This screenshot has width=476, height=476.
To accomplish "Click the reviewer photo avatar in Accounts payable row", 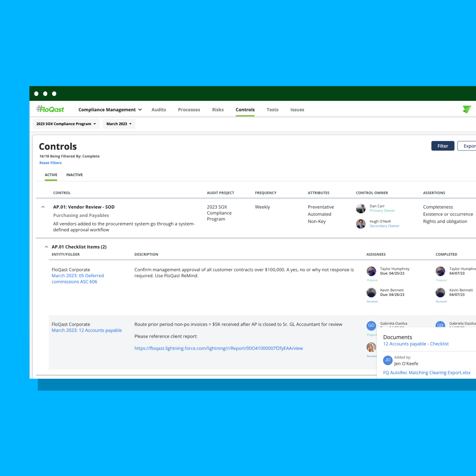I will pos(371,347).
